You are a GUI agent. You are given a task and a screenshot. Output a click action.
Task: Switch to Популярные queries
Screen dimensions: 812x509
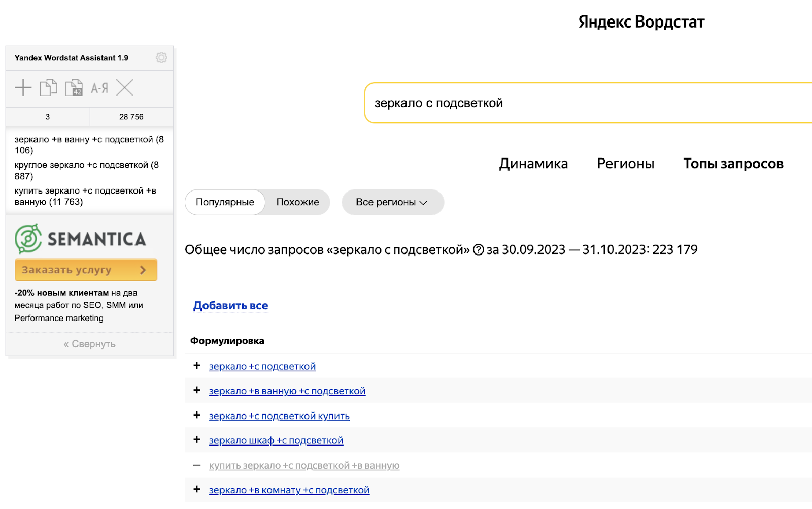225,202
